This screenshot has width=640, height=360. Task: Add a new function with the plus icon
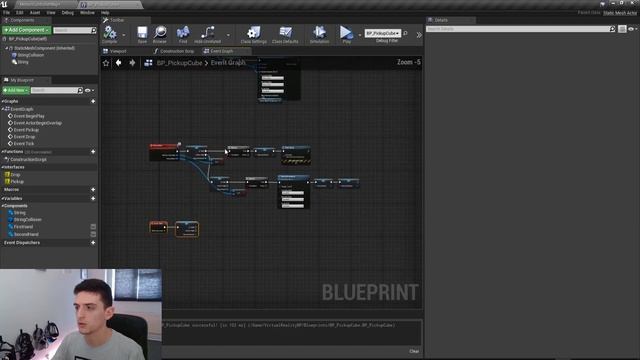(93, 152)
